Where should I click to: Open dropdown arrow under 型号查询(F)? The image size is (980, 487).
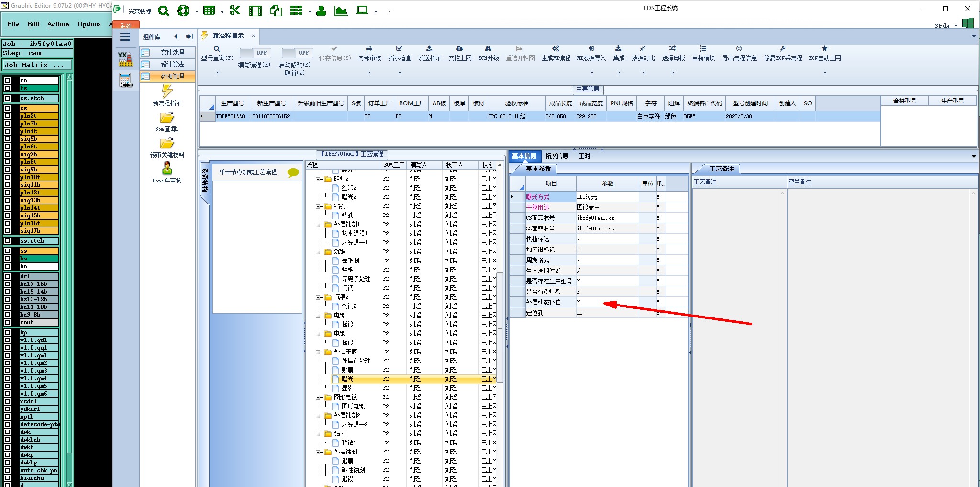(217, 73)
